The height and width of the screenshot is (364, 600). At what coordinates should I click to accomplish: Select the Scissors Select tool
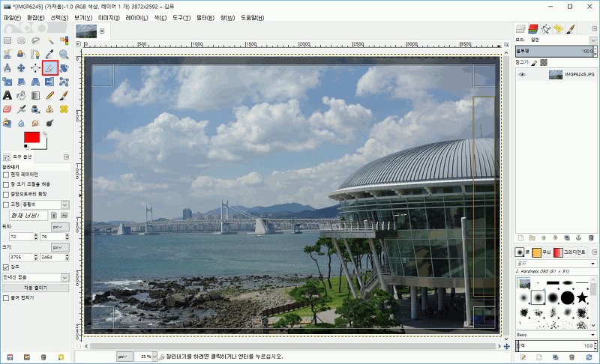(7, 54)
